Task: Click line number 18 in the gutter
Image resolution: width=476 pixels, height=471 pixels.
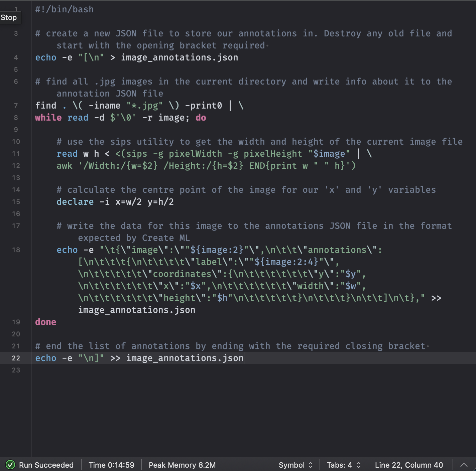Action: 16,250
